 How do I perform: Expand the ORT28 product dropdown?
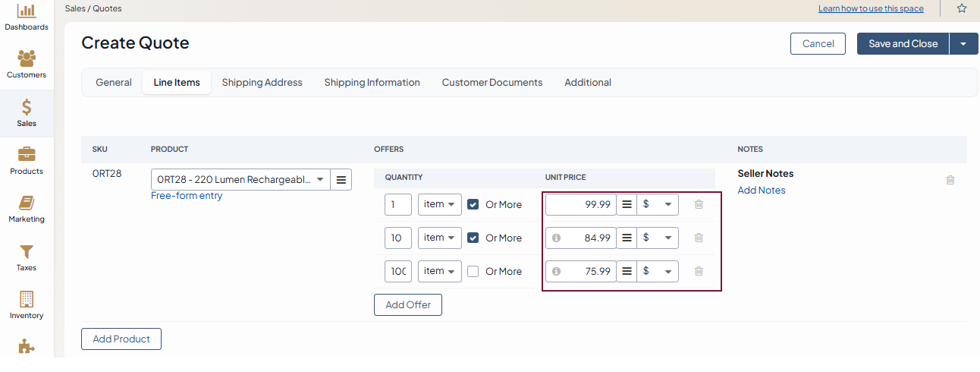(x=320, y=180)
